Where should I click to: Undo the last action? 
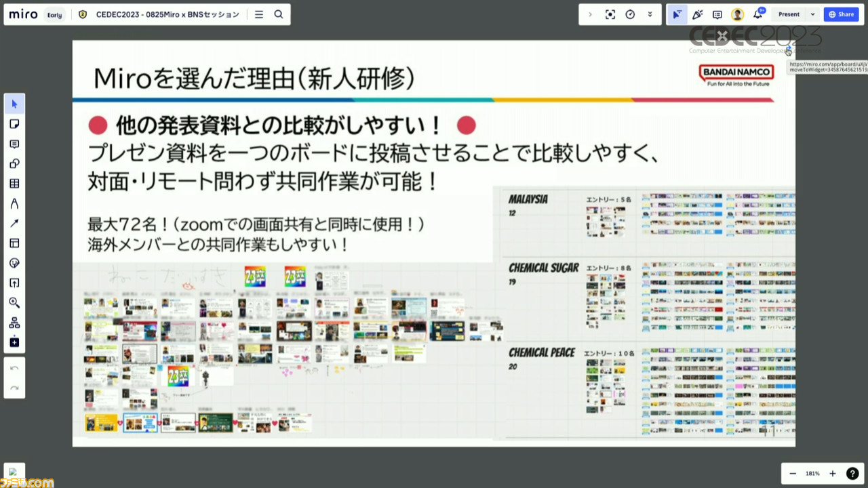(14, 368)
